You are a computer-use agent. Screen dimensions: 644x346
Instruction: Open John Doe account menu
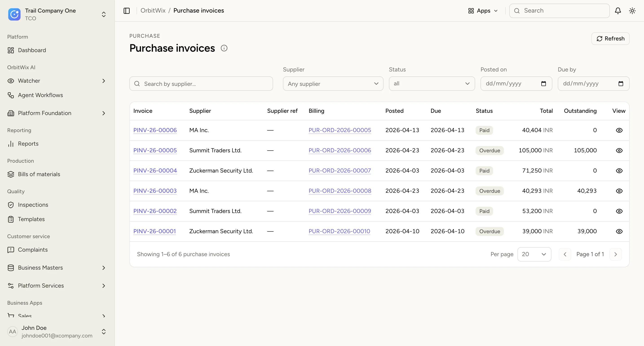click(57, 332)
